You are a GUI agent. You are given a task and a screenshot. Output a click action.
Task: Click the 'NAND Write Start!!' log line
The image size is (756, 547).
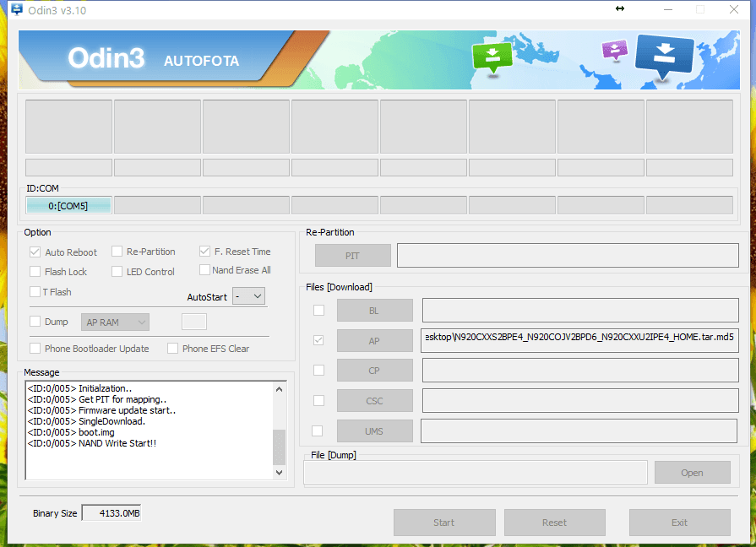tap(92, 443)
